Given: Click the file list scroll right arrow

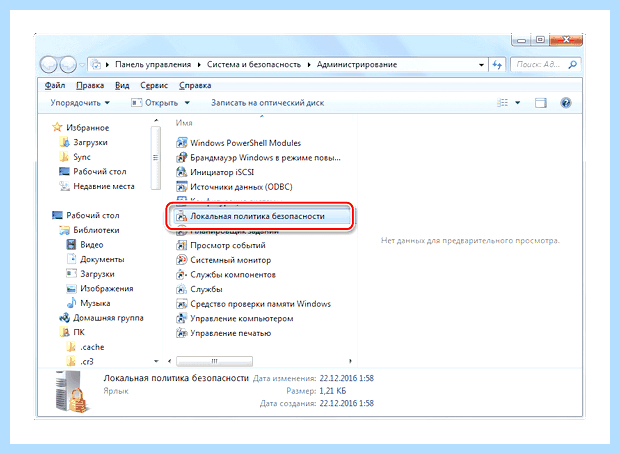Looking at the screenshot, I should click(350, 361).
